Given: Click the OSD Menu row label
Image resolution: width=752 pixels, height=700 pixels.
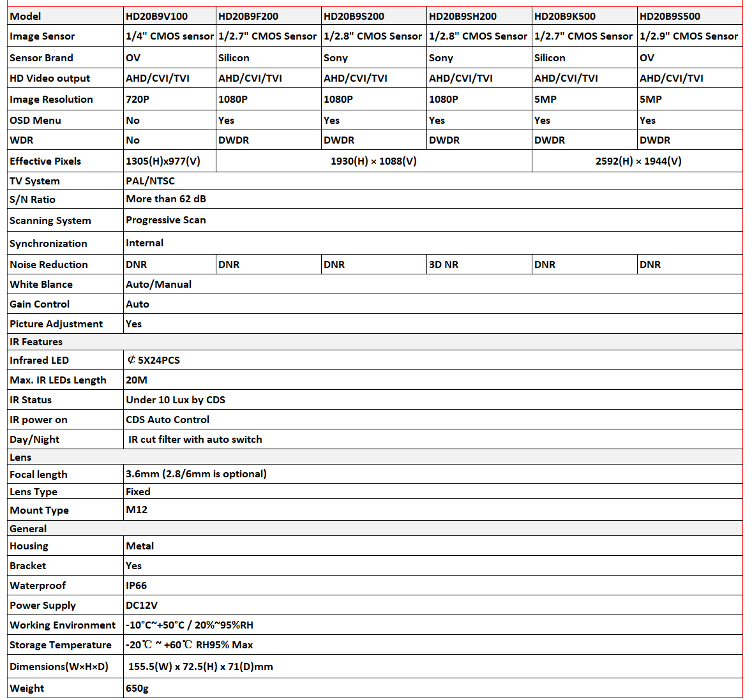Looking at the screenshot, I should (36, 121).
